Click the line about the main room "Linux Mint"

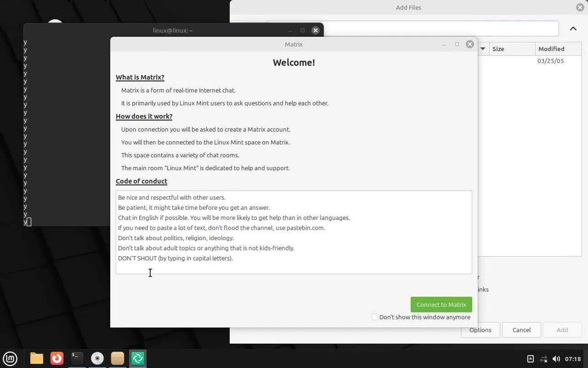point(205,168)
